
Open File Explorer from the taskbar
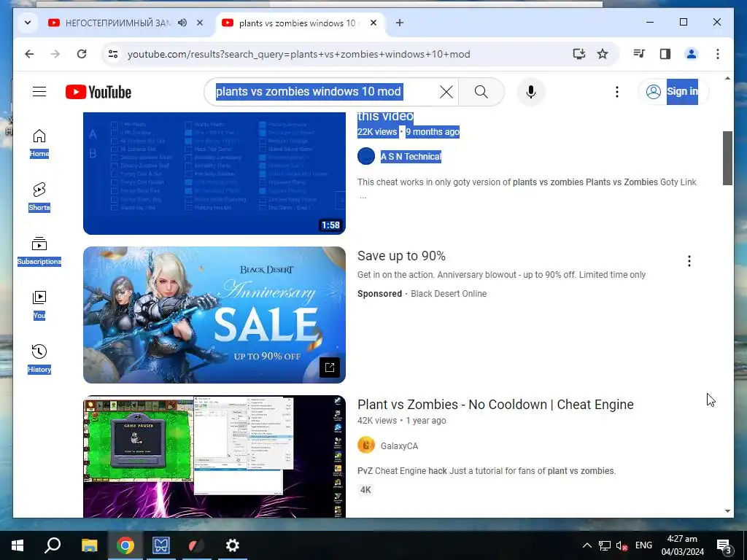pyautogui.click(x=89, y=545)
